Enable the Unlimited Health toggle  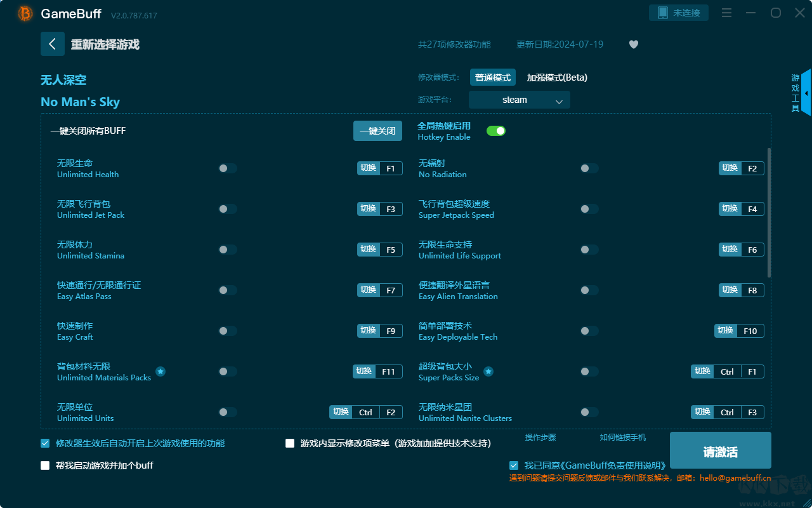[228, 168]
